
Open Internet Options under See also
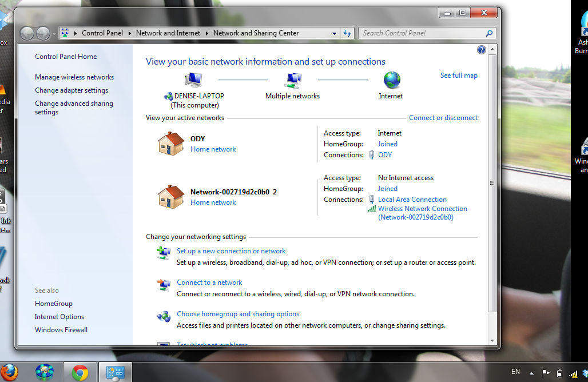point(59,317)
